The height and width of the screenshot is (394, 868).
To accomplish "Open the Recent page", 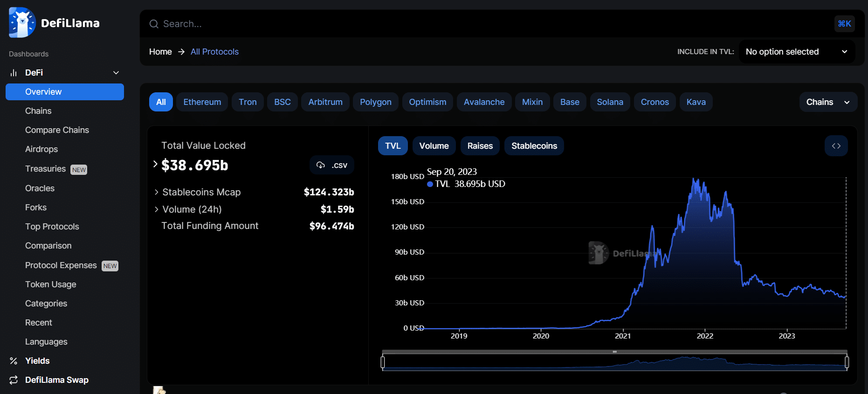I will point(39,323).
